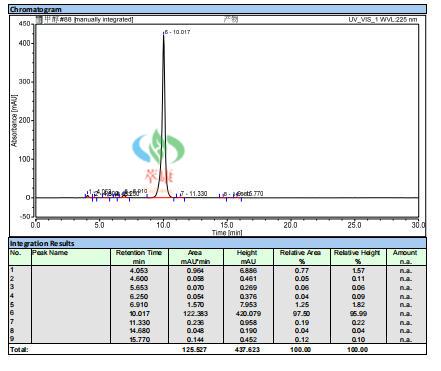Click row number 6 in No. column

[12, 313]
